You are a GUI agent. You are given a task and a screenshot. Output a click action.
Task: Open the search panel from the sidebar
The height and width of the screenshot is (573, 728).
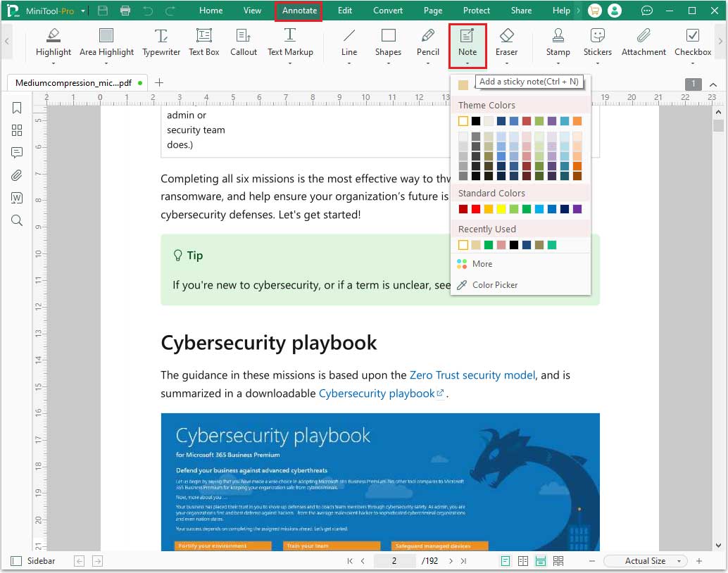tap(18, 220)
